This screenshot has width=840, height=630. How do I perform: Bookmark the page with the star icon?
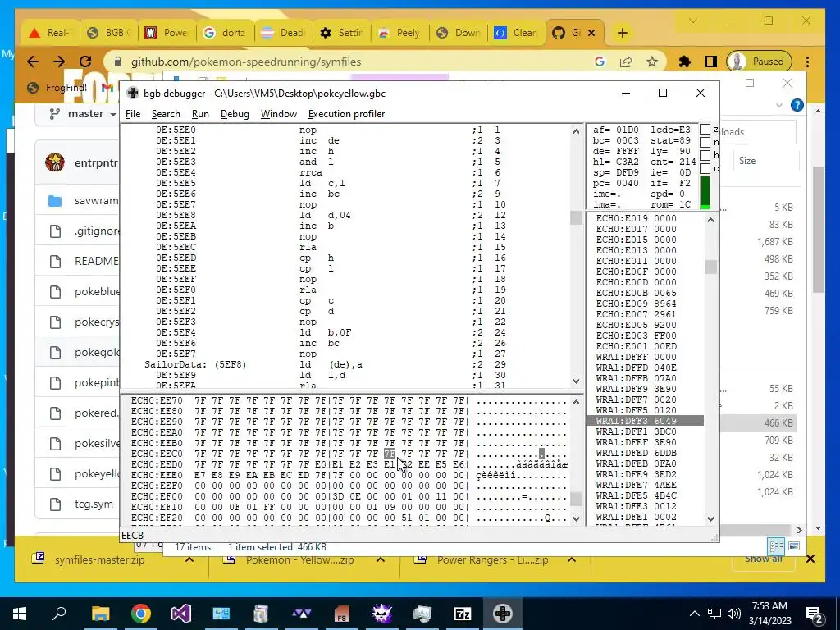[x=652, y=62]
